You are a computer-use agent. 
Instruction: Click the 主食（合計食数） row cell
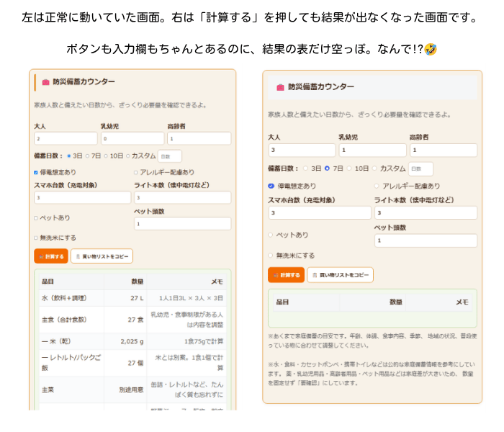pyautogui.click(x=71, y=320)
